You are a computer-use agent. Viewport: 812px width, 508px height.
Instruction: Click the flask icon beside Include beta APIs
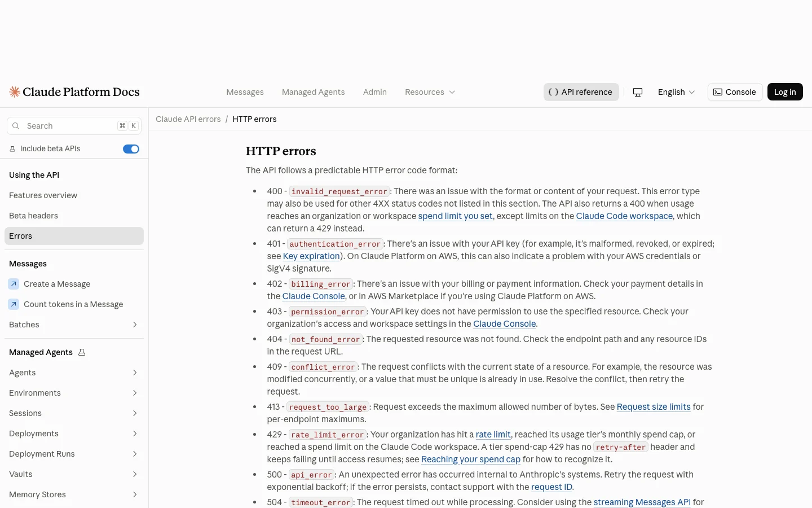[12, 149]
